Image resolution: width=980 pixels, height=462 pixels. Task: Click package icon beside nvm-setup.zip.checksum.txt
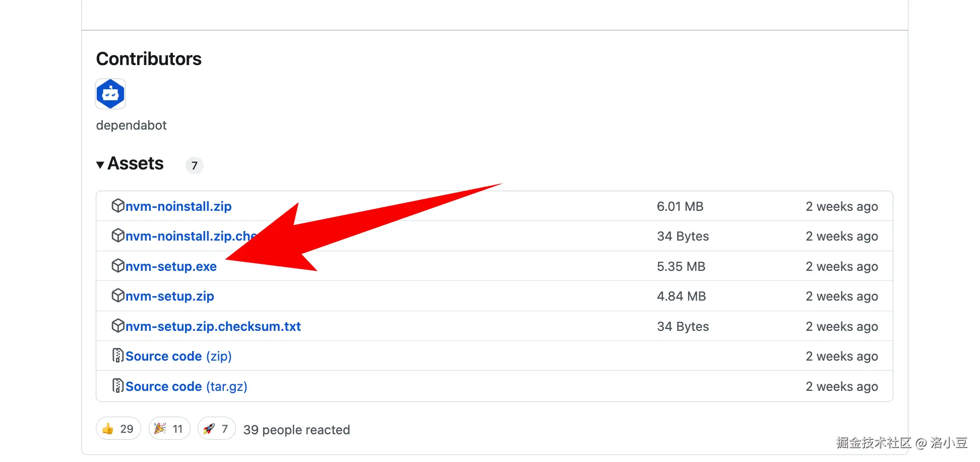coord(118,326)
